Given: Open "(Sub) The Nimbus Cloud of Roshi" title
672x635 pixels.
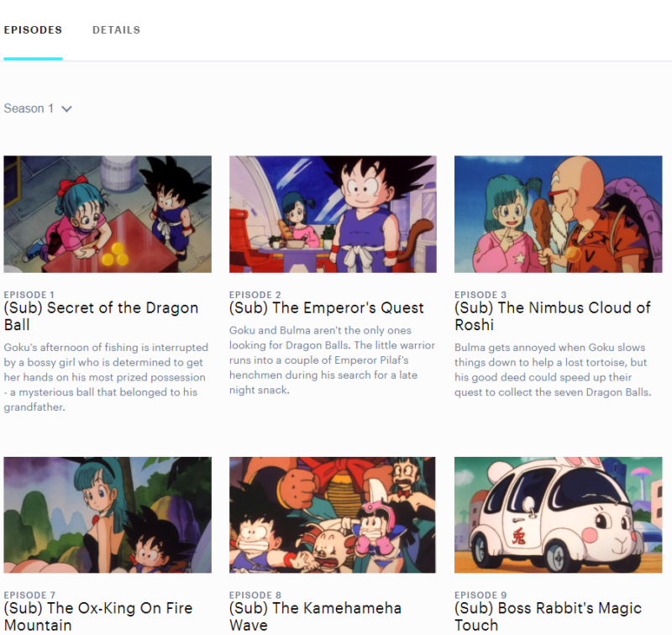Looking at the screenshot, I should (x=553, y=316).
